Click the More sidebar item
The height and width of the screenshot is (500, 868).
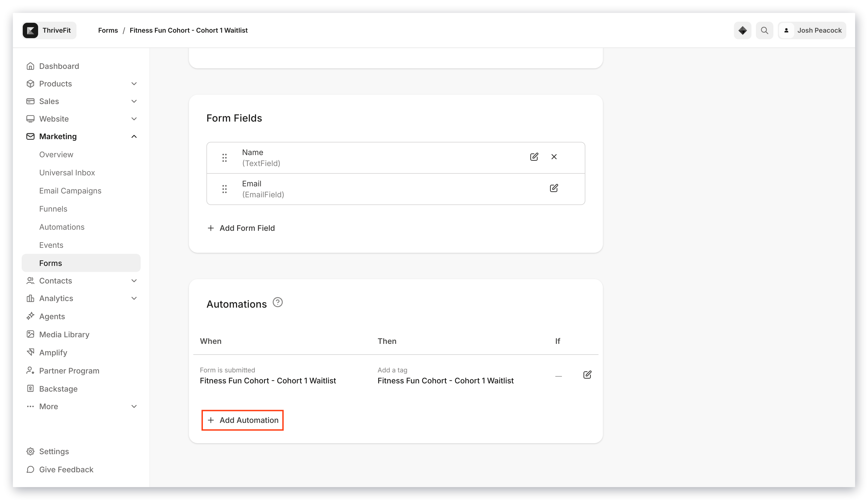[48, 406]
